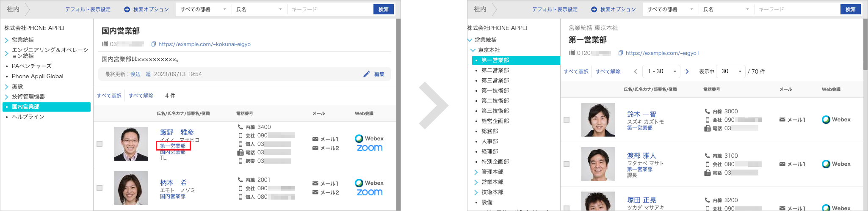Image resolution: width=868 pixels, height=211 pixels.
Task: Tick the checkbox for 柄本 希
Action: tap(100, 188)
